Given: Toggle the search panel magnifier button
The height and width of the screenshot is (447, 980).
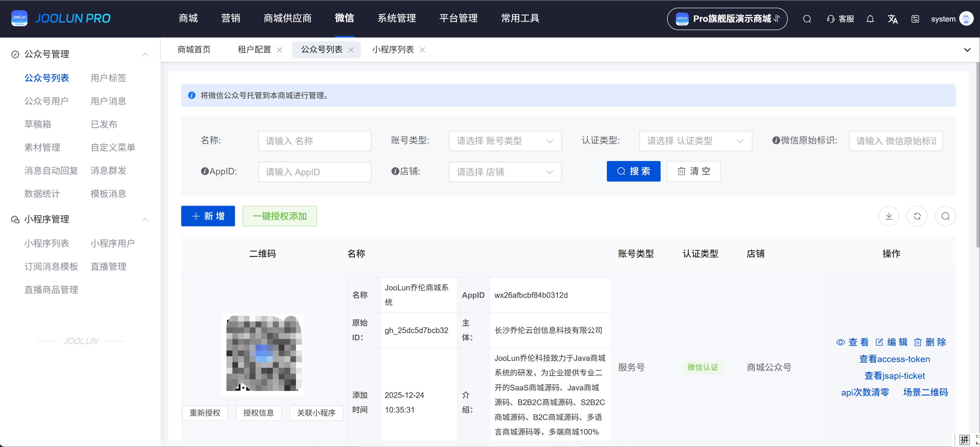Looking at the screenshot, I should coord(945,216).
